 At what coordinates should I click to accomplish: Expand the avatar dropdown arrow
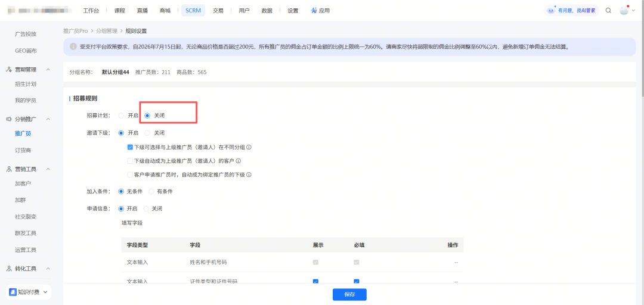tap(633, 11)
